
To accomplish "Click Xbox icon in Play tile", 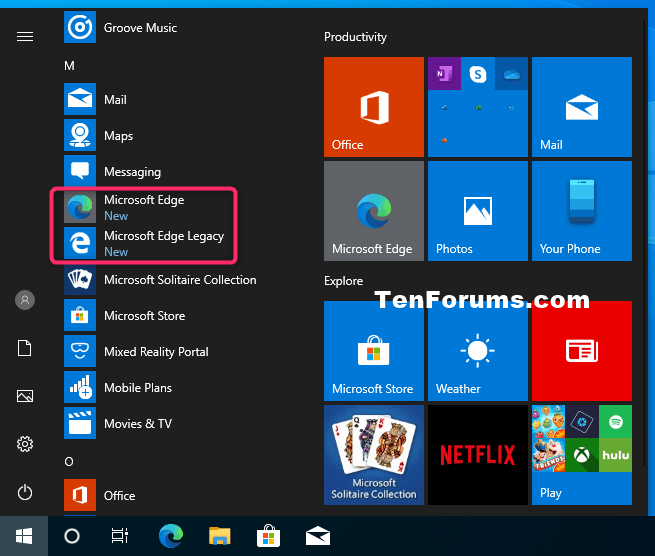I will click(582, 455).
